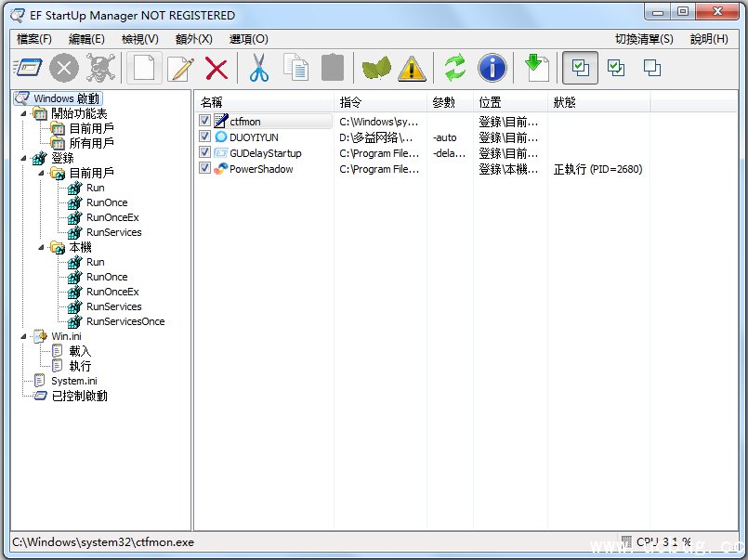
Task: Open the 檔案(F) menu
Action: click(x=34, y=39)
